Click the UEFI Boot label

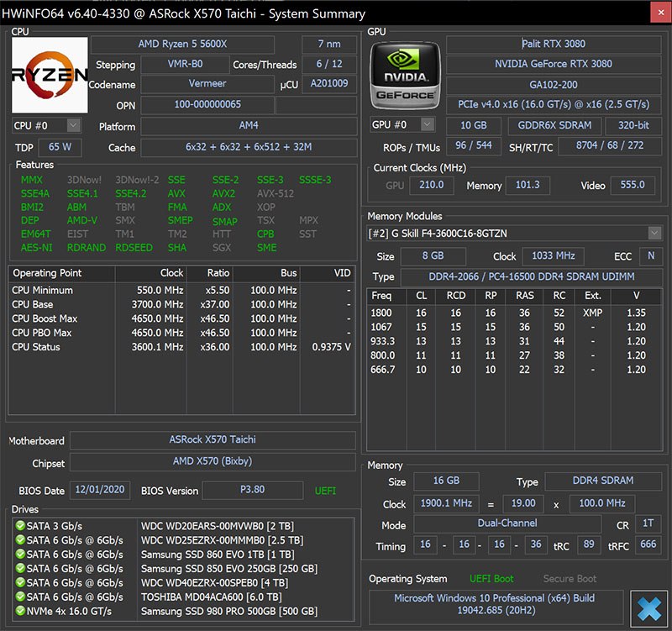pos(491,579)
